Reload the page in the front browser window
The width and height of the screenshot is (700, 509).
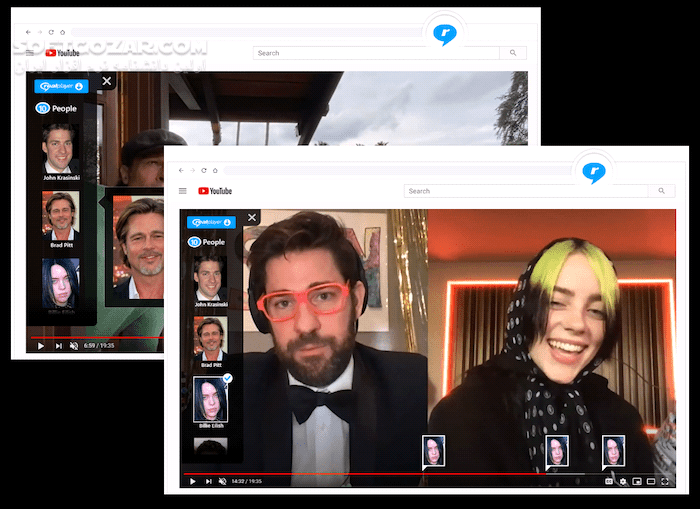[203, 171]
